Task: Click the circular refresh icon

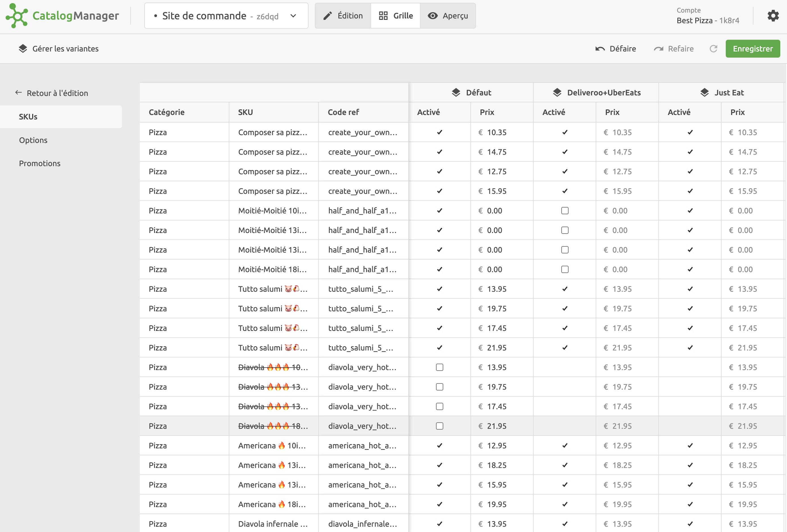Action: tap(713, 49)
